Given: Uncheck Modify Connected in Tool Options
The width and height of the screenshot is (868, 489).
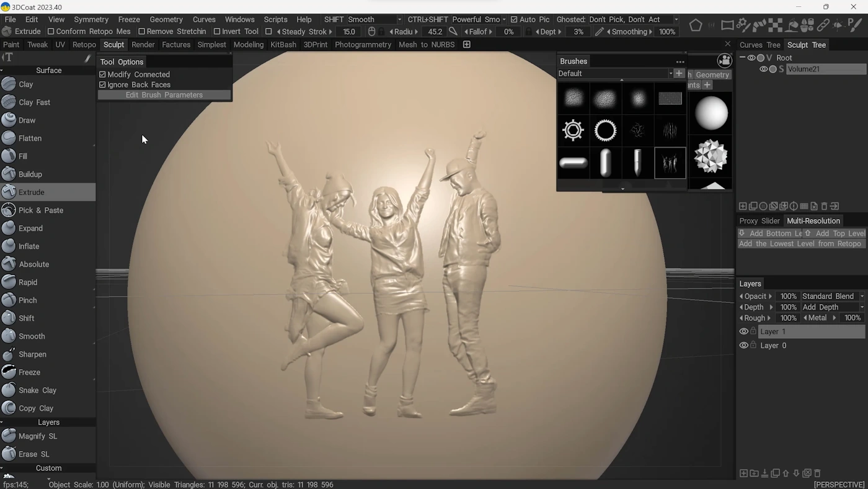Looking at the screenshot, I should [x=102, y=74].
